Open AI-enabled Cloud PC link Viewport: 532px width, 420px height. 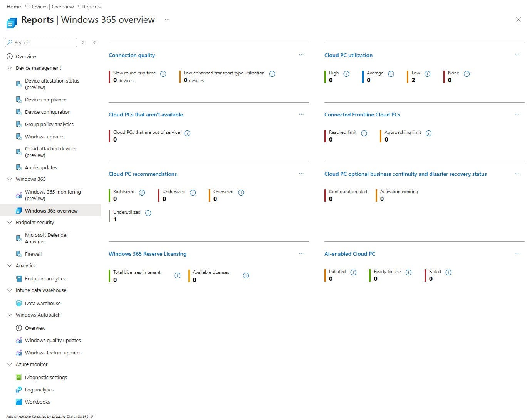click(x=350, y=254)
